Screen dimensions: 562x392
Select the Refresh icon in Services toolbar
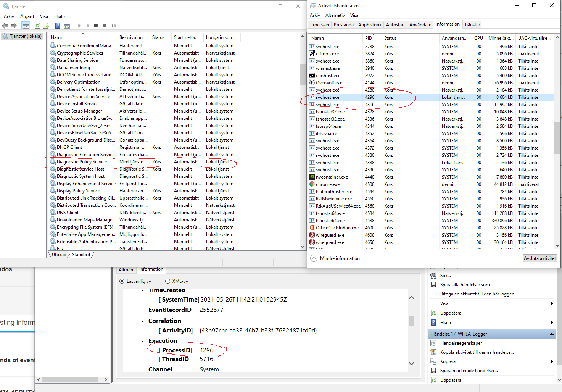pyautogui.click(x=37, y=26)
